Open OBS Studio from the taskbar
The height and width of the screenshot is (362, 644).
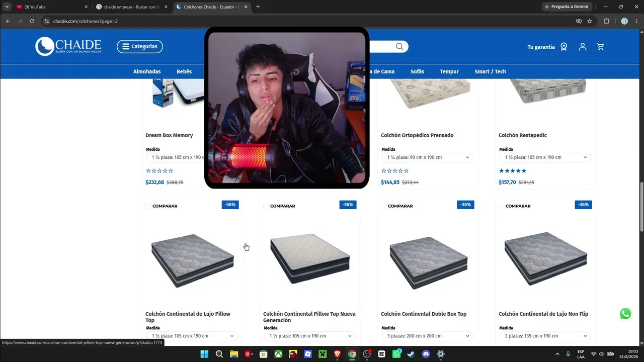point(367,354)
